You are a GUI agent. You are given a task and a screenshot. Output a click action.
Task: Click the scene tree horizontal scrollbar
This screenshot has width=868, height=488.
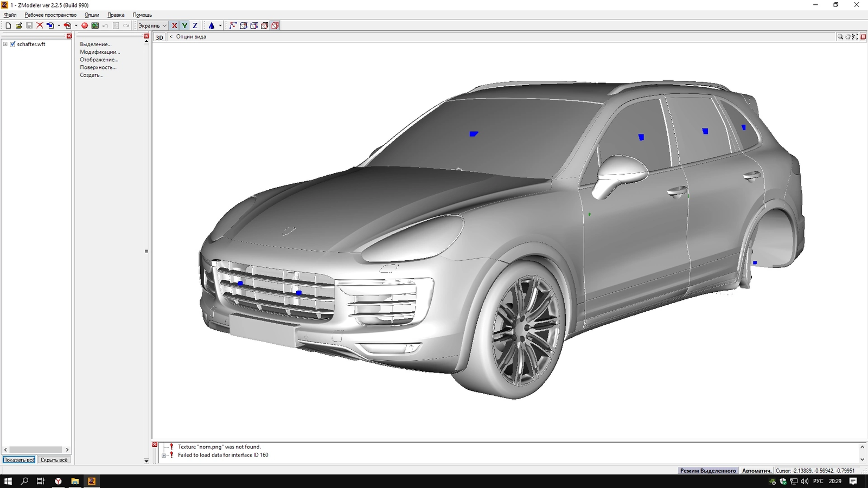pyautogui.click(x=36, y=450)
